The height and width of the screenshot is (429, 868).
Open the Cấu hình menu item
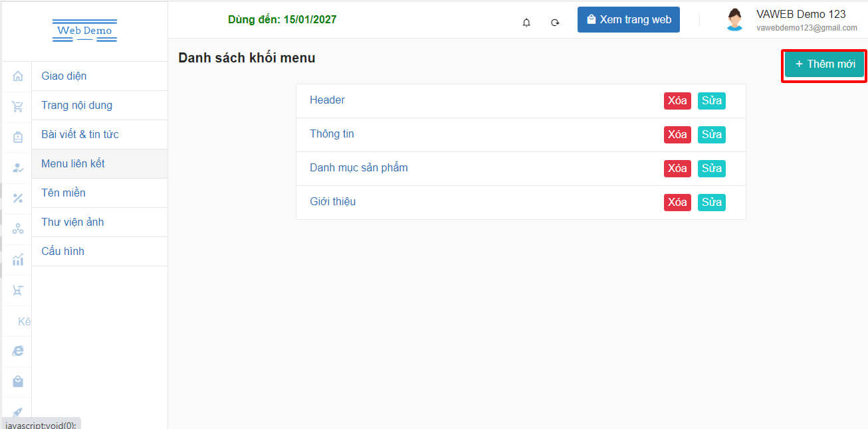coord(62,251)
